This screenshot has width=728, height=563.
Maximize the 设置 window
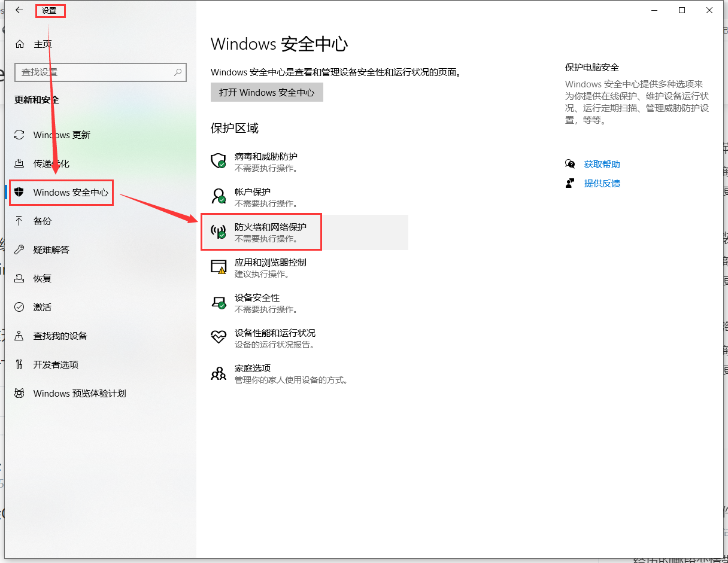(682, 10)
